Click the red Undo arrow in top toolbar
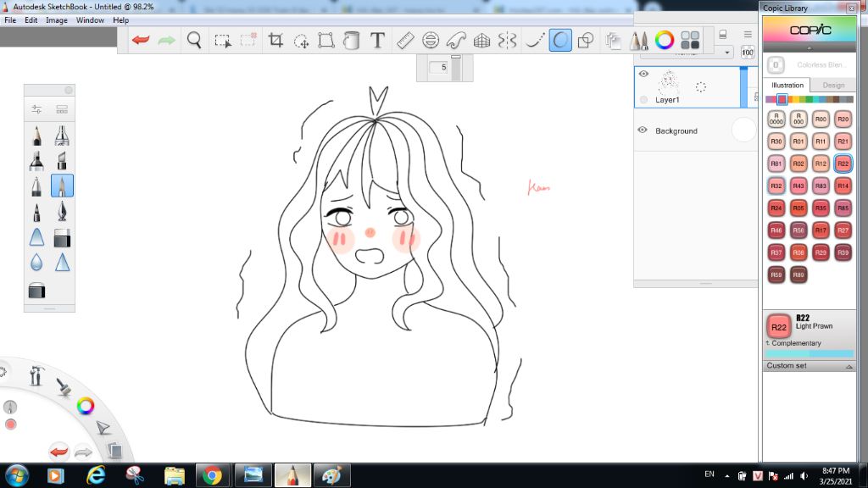 tap(141, 40)
